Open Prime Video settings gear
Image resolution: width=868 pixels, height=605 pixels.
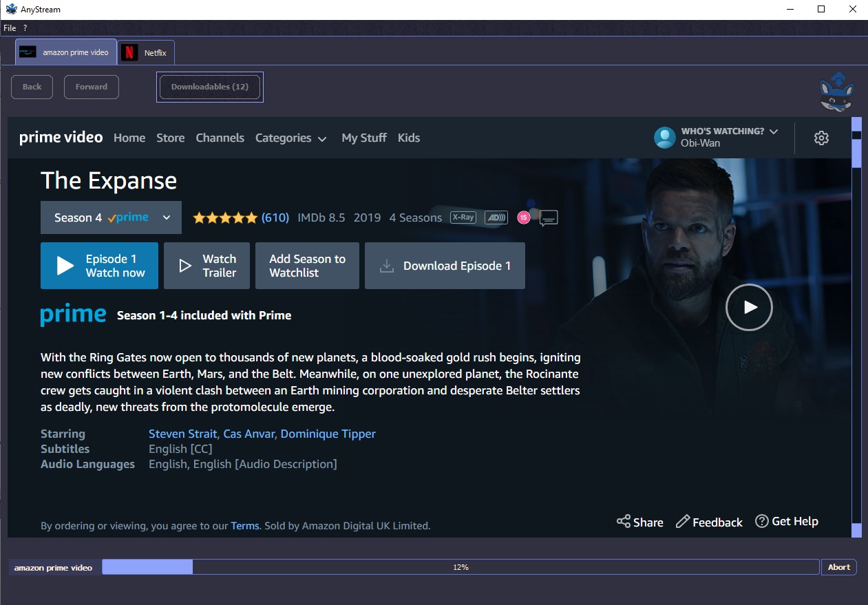pyautogui.click(x=821, y=138)
